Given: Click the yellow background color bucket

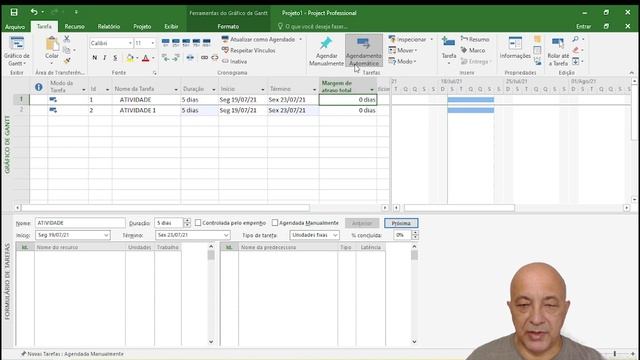Looking at the screenshot, I should coord(130,58).
